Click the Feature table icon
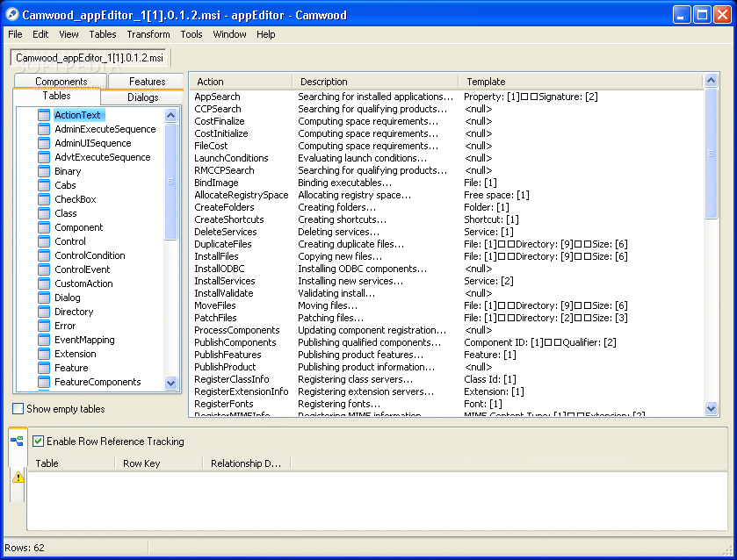This screenshot has height=560, width=737. (x=44, y=368)
